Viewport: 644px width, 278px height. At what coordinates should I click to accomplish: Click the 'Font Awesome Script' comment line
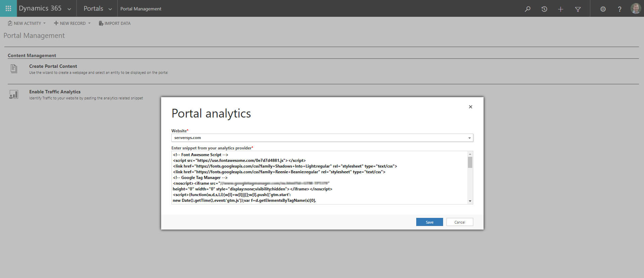pyautogui.click(x=201, y=155)
